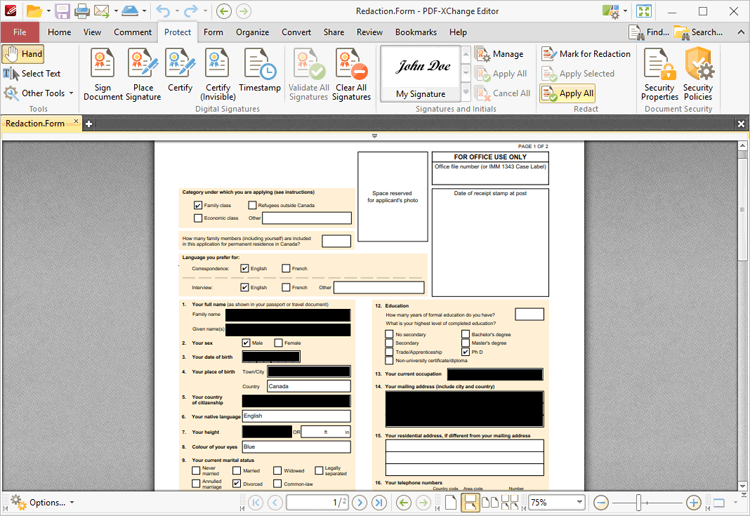Switch to the Home tab
Viewport: 750px width, 516px height.
(59, 32)
